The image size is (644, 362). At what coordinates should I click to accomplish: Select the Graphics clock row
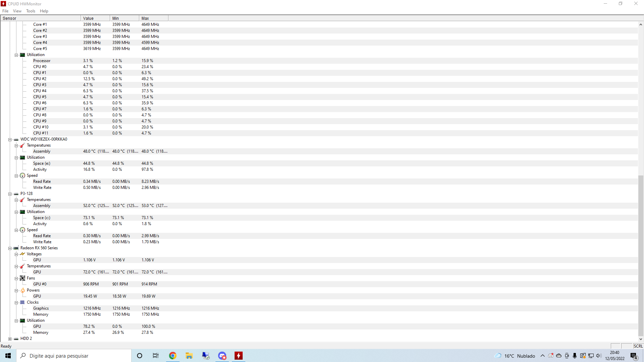[x=319, y=308]
